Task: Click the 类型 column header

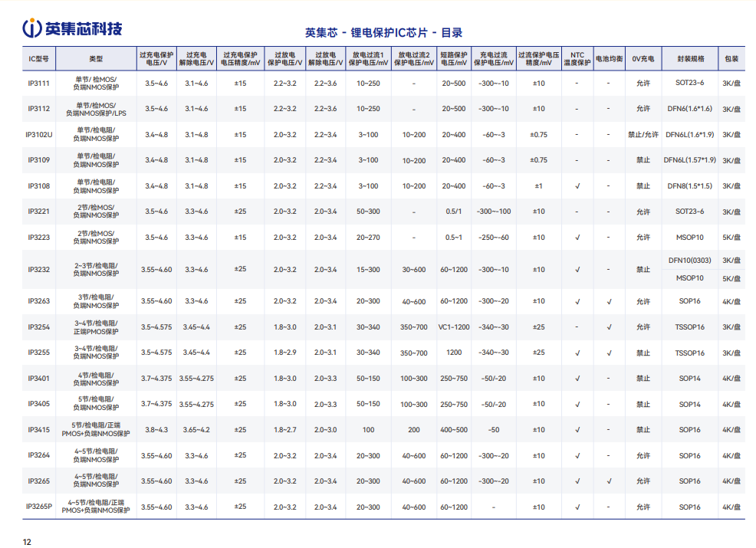Action: coord(96,59)
